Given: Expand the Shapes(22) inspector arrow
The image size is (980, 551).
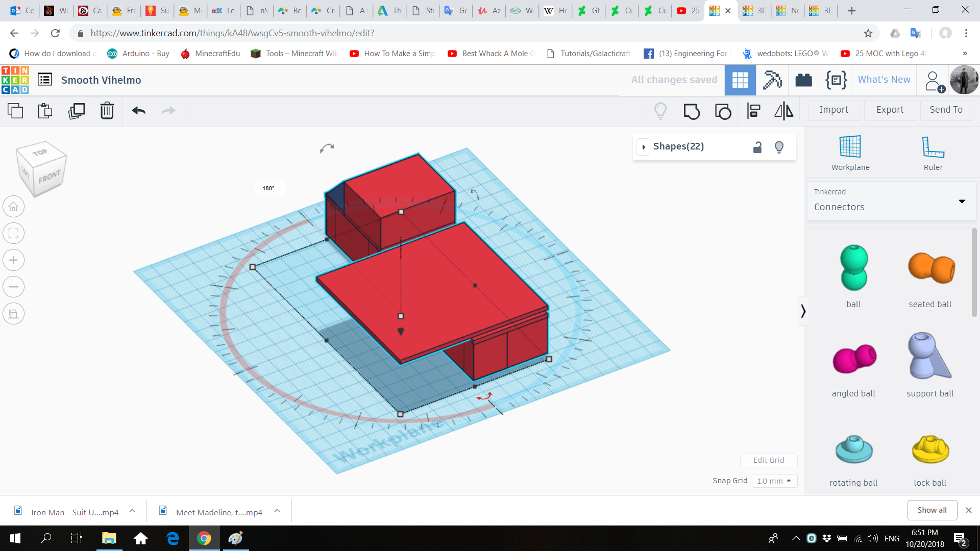Looking at the screenshot, I should point(644,147).
